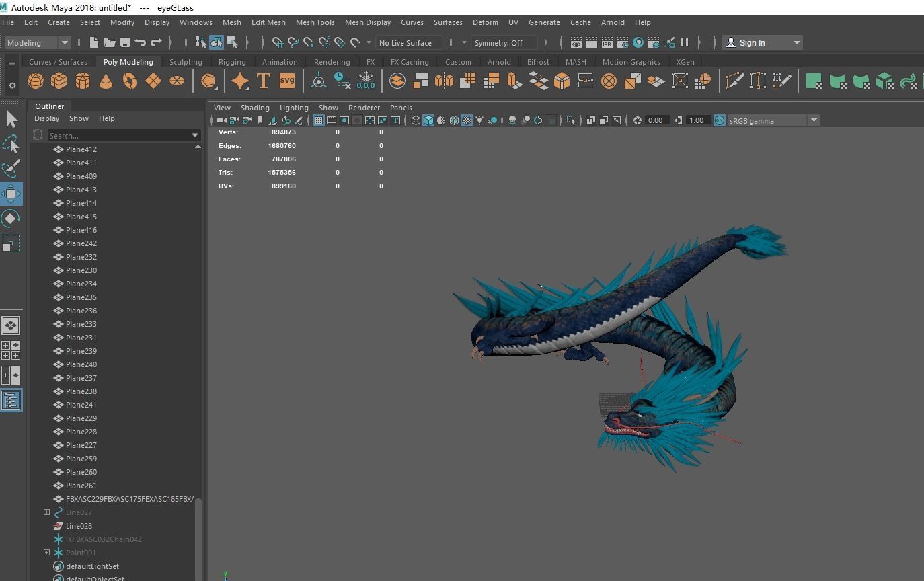This screenshot has width=924, height=581.
Task: Open the Outliner Display menu
Action: pyautogui.click(x=47, y=118)
